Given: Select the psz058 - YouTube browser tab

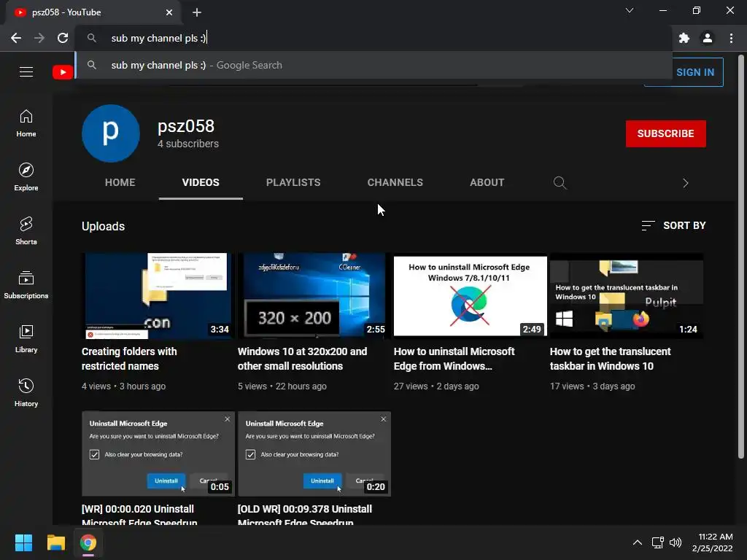Looking at the screenshot, I should point(93,12).
